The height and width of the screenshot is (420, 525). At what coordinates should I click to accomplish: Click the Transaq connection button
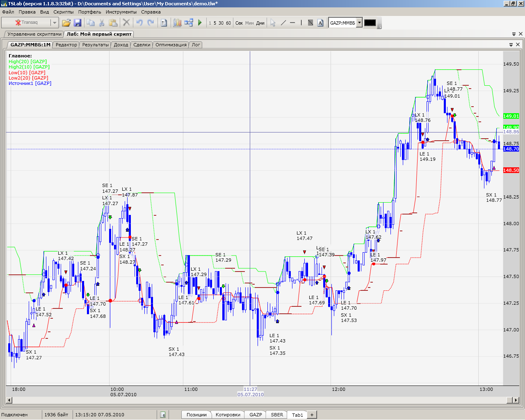coord(26,23)
